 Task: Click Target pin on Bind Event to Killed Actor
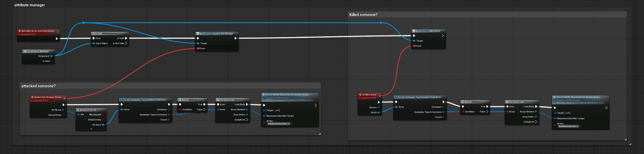(414, 41)
